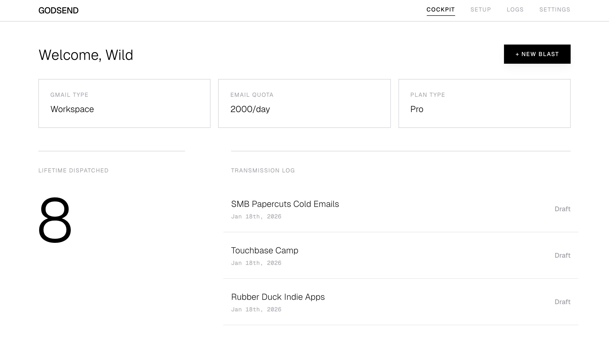This screenshot has height=364, width=609.
Task: Click Draft status of Rubber Duck
Action: coord(562,302)
